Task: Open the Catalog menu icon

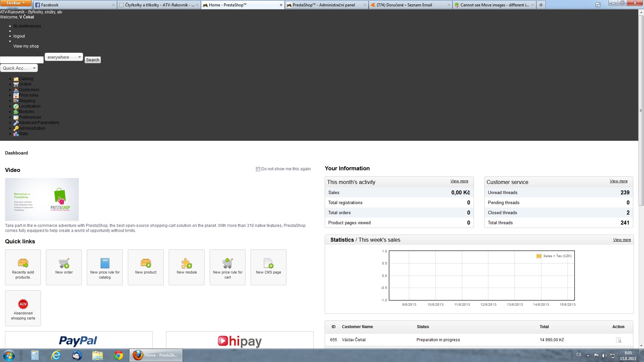Action: coord(16,79)
